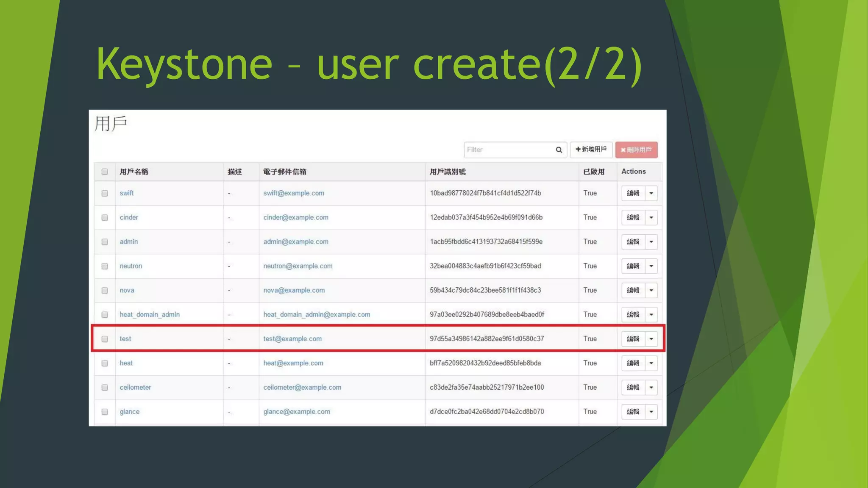The width and height of the screenshot is (868, 488).
Task: Click the swift@example.com email link
Action: [x=294, y=193]
